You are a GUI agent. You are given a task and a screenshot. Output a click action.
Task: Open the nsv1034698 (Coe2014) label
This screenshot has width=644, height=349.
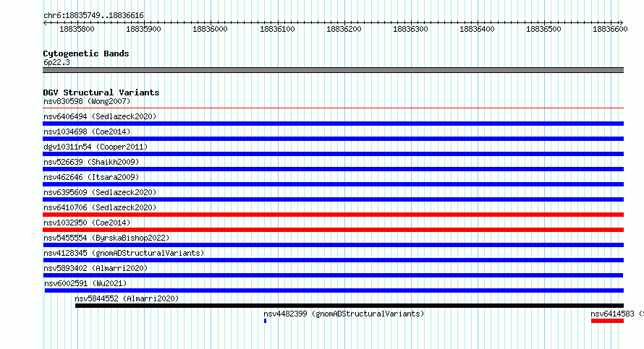(x=87, y=132)
